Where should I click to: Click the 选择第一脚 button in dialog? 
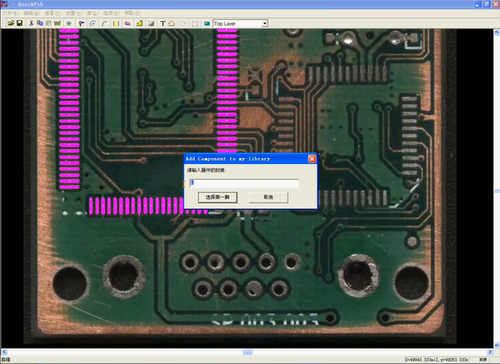218,197
